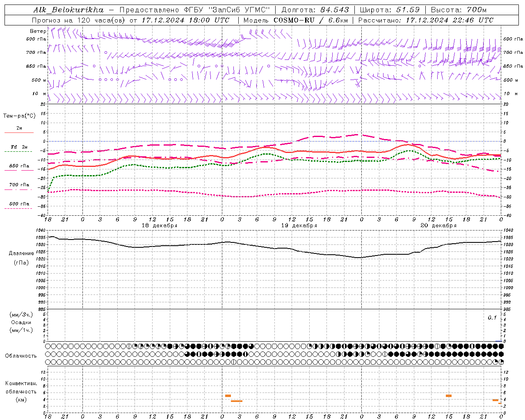Click the 'Ветер' wind panel label
This screenshot has height=420, width=525.
[38, 31]
